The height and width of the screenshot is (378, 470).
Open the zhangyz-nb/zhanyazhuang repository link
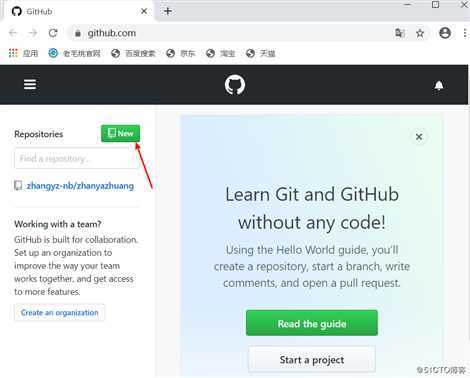[80, 186]
